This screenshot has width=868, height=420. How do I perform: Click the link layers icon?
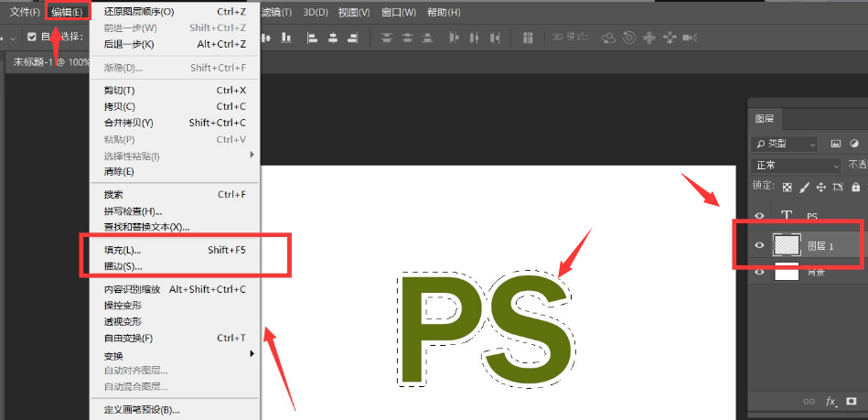[x=809, y=402]
